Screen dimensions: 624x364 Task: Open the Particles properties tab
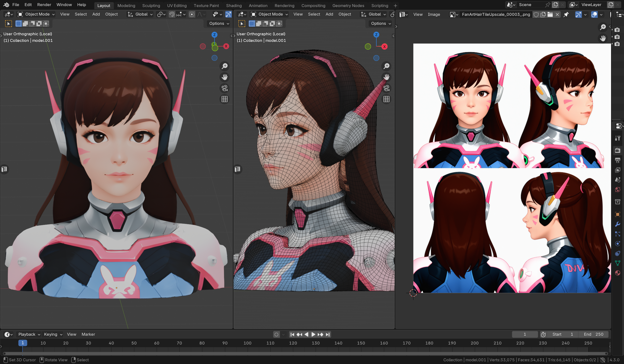pyautogui.click(x=618, y=234)
